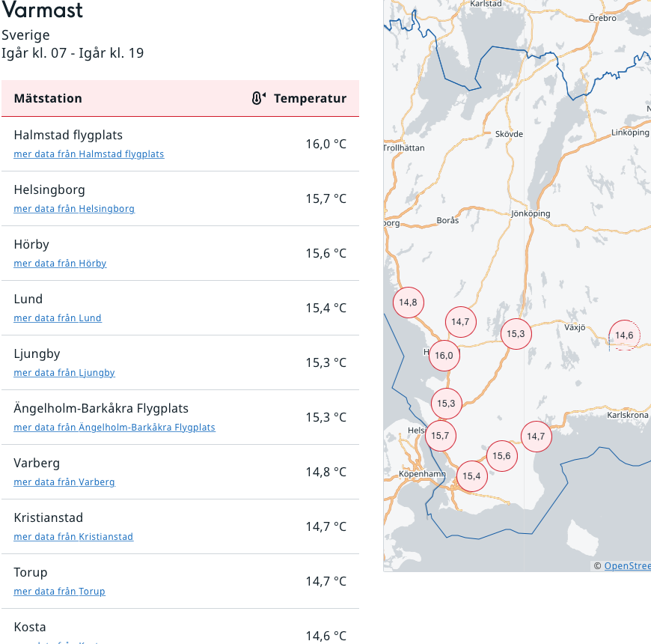Open the OpenStreetMap attribution link
Screen dimensions: 651x644
627,566
